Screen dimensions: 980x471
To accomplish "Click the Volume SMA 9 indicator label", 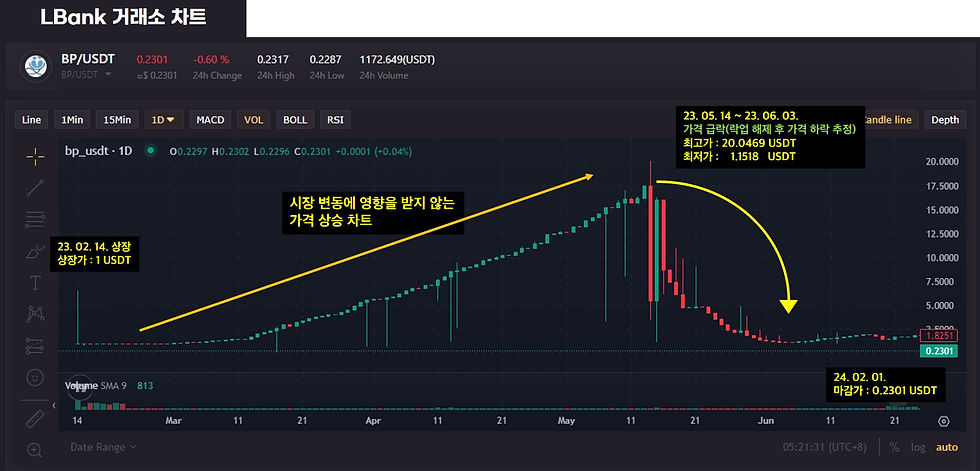I will coord(96,386).
